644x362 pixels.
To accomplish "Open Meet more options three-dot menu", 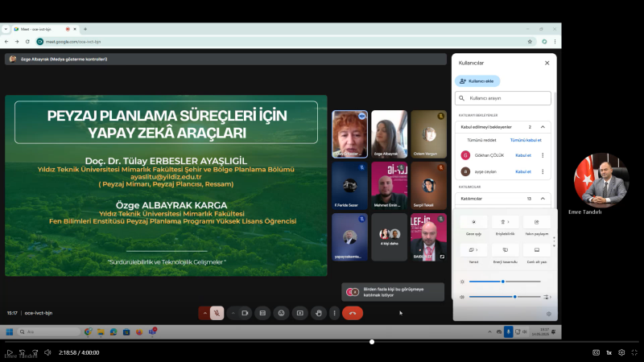I will [x=334, y=313].
